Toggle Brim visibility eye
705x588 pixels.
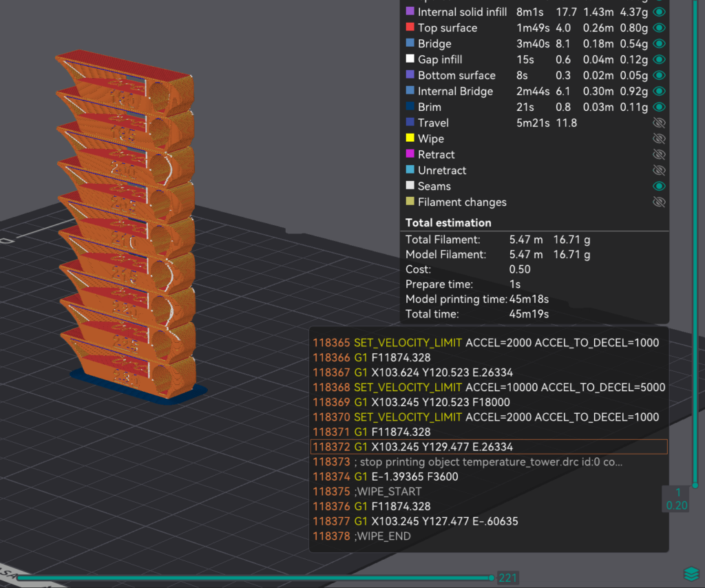(x=659, y=107)
